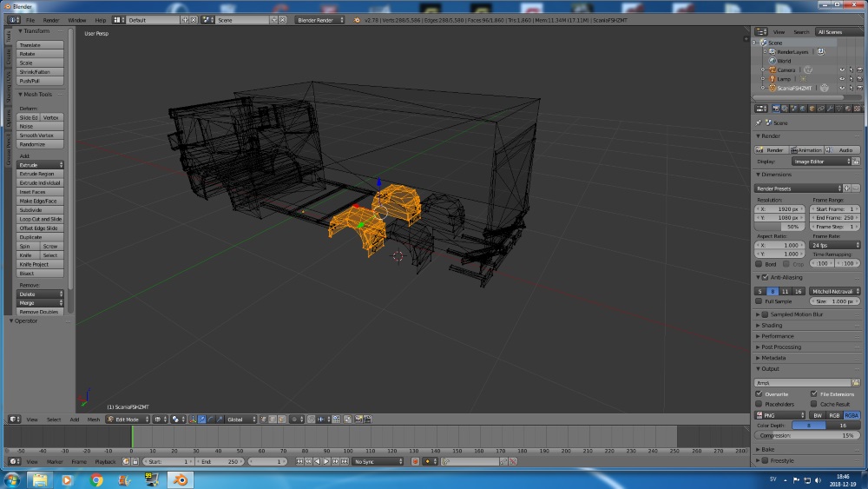Click the Loop Cut and Slide button

(40, 219)
